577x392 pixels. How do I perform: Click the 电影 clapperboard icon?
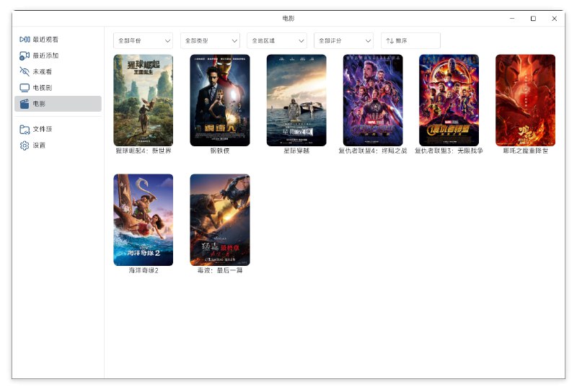point(25,104)
